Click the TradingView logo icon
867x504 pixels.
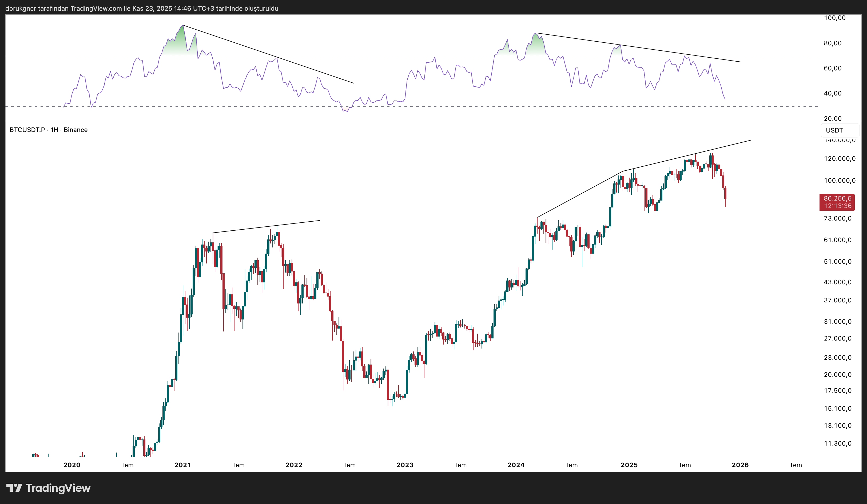14,488
